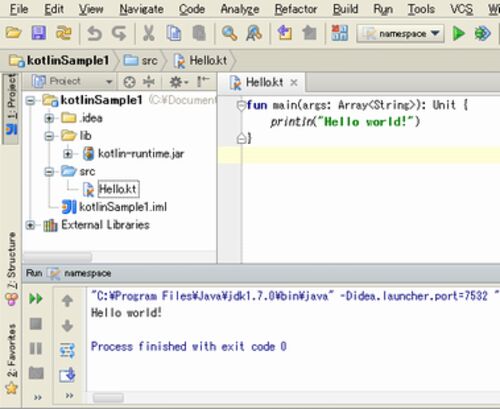Click the Open folder toolbar icon

(x=13, y=33)
